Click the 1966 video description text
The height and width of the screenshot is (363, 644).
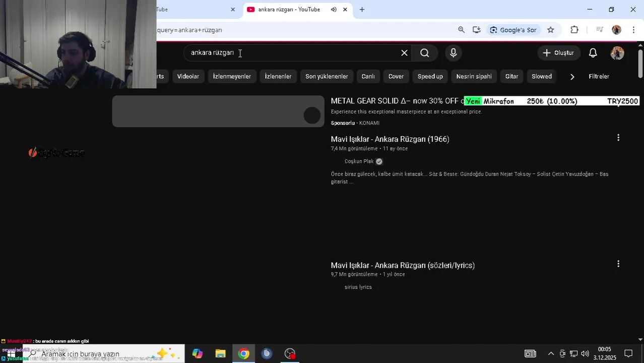coord(470,178)
